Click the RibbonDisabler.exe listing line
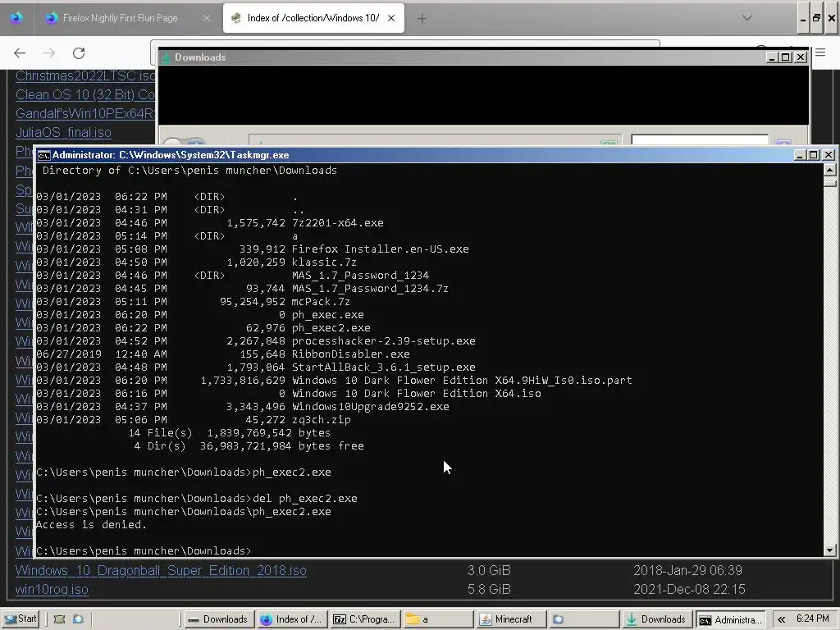Screen dimensions: 840x630 click(x=223, y=354)
